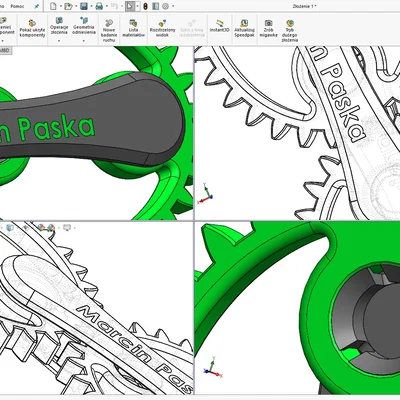
Task: Click the Undo icon
Action: coord(114,6)
